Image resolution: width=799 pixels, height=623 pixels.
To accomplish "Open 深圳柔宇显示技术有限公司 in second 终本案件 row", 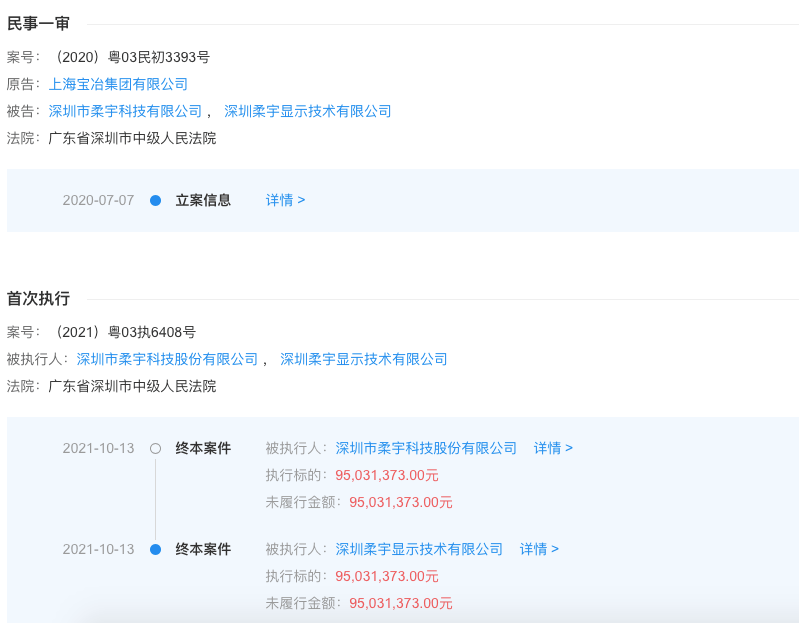I will (419, 549).
